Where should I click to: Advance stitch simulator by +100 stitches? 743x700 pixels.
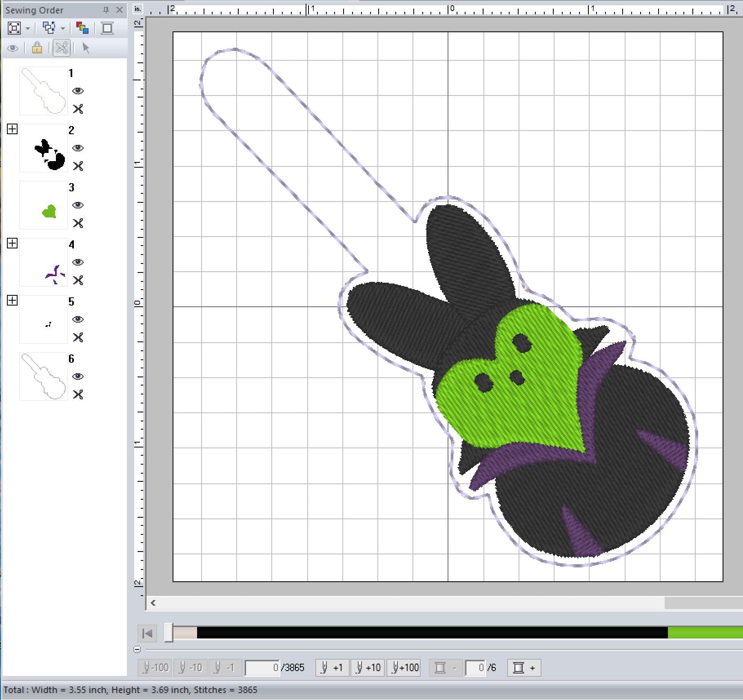coord(405,668)
